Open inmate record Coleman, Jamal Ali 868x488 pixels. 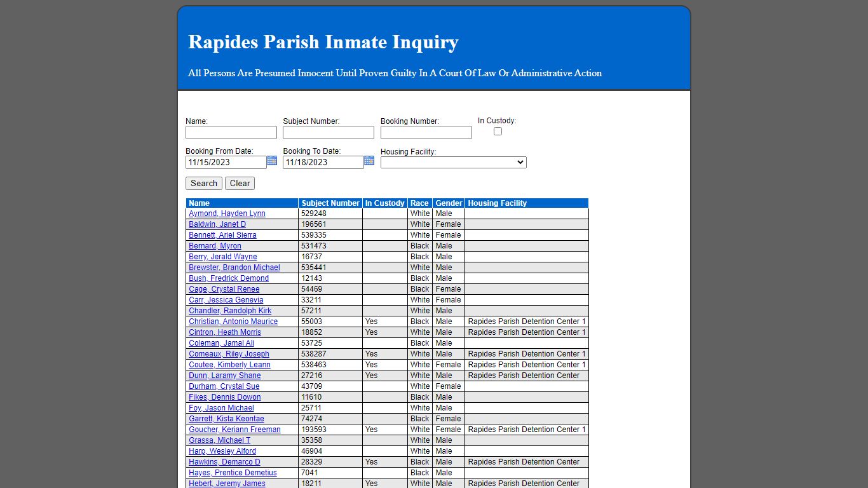[x=221, y=343]
